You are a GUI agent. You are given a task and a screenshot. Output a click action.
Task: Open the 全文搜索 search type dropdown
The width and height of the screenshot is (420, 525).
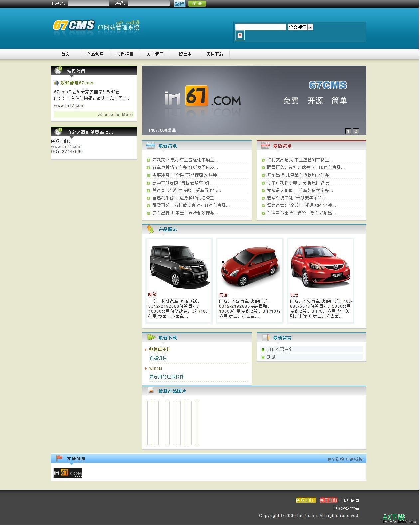(300, 27)
